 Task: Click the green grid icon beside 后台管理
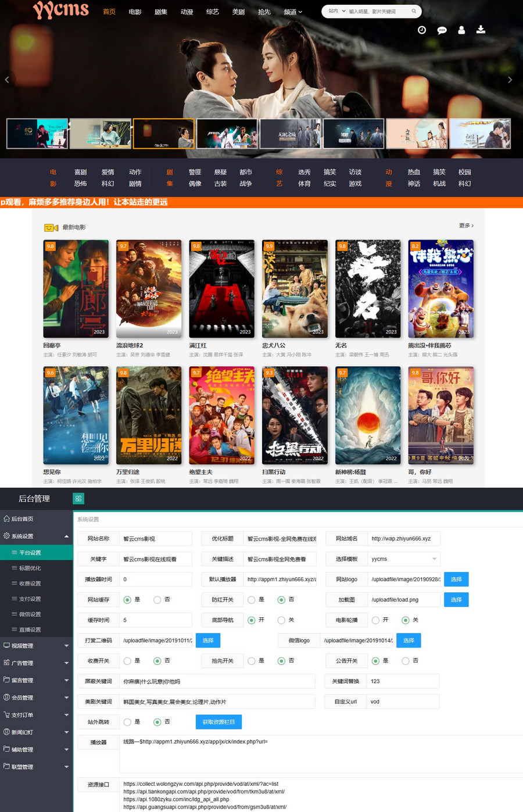[x=78, y=498]
